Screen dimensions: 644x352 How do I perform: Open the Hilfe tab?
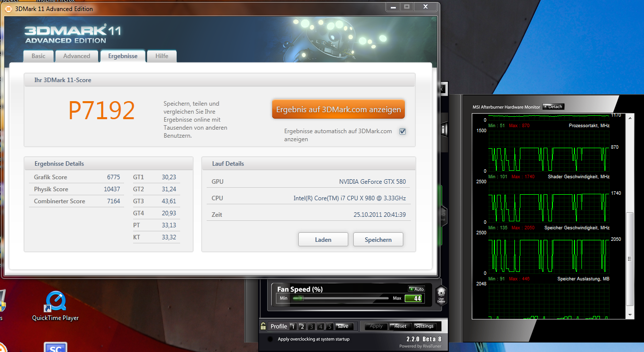pyautogui.click(x=162, y=56)
